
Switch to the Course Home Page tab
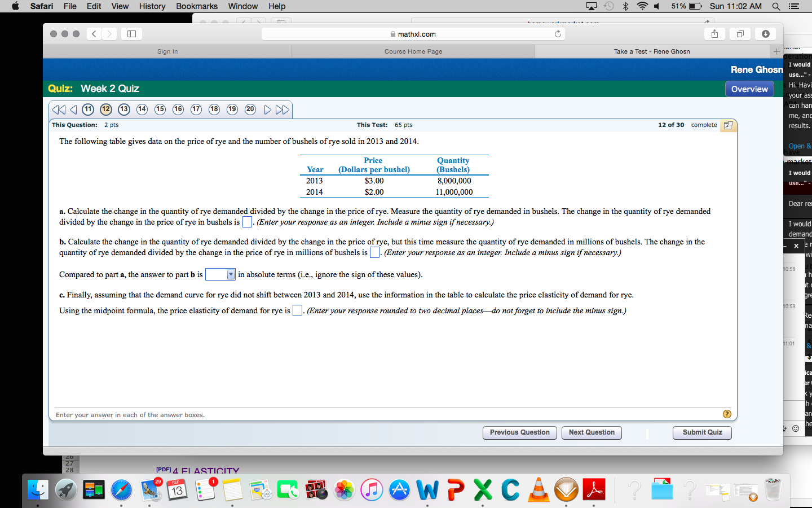pos(413,51)
